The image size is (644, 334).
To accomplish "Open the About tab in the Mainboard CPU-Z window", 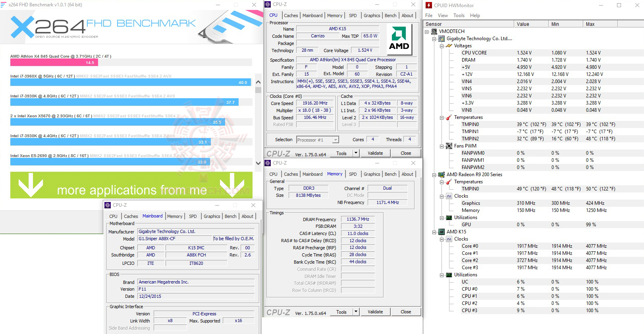I will coord(247,216).
